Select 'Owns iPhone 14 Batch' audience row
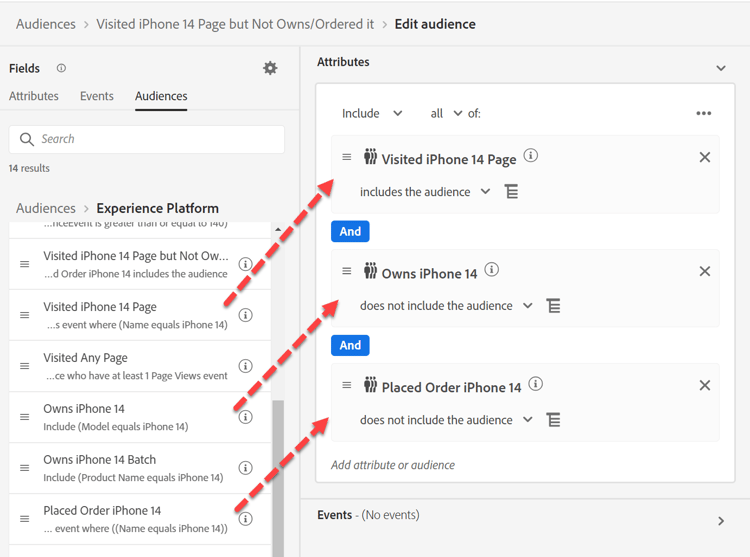 click(x=140, y=468)
